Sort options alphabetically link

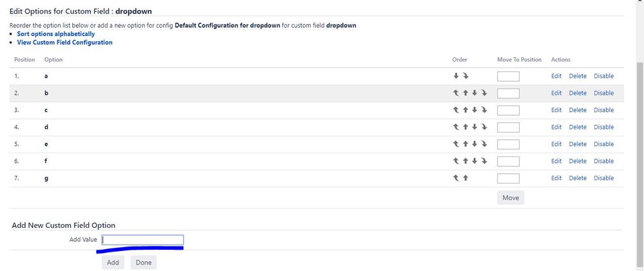[56, 34]
